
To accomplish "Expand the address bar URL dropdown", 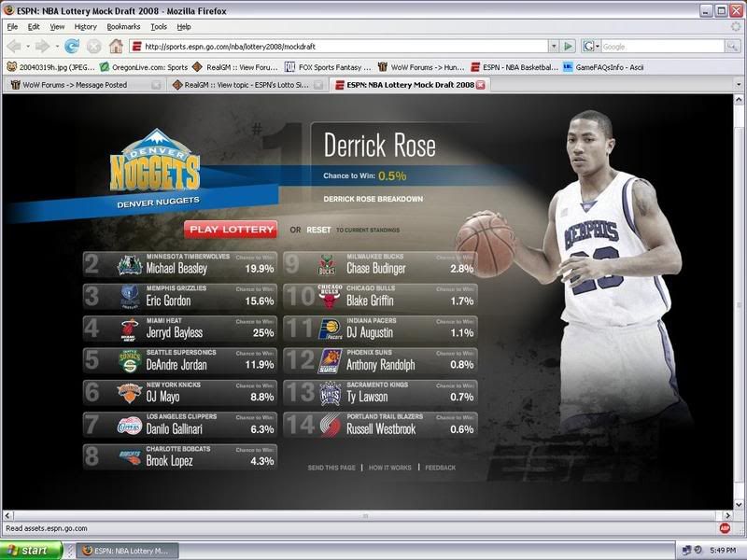I will (x=554, y=46).
